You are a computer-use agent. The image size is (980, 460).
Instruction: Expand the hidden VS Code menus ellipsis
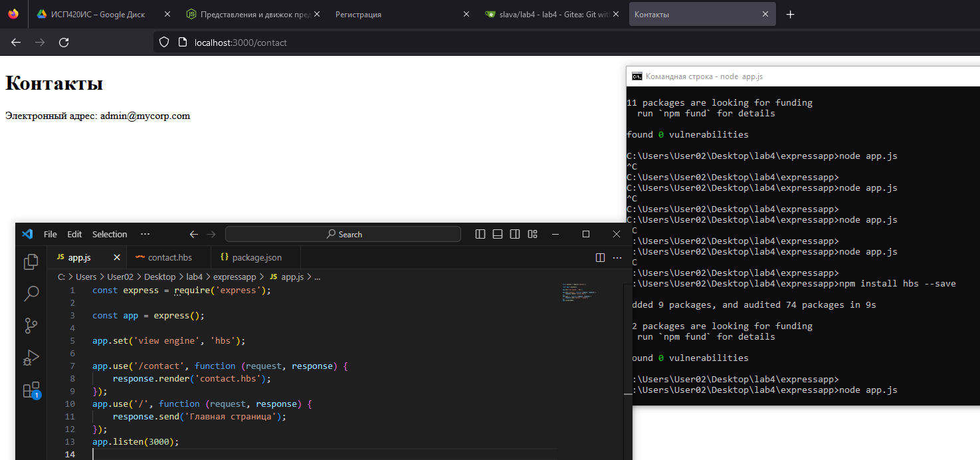click(x=145, y=234)
